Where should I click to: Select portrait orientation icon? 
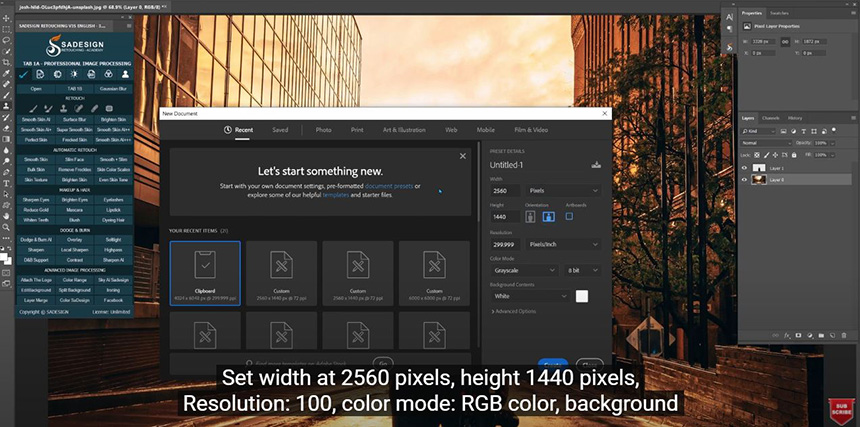(531, 216)
